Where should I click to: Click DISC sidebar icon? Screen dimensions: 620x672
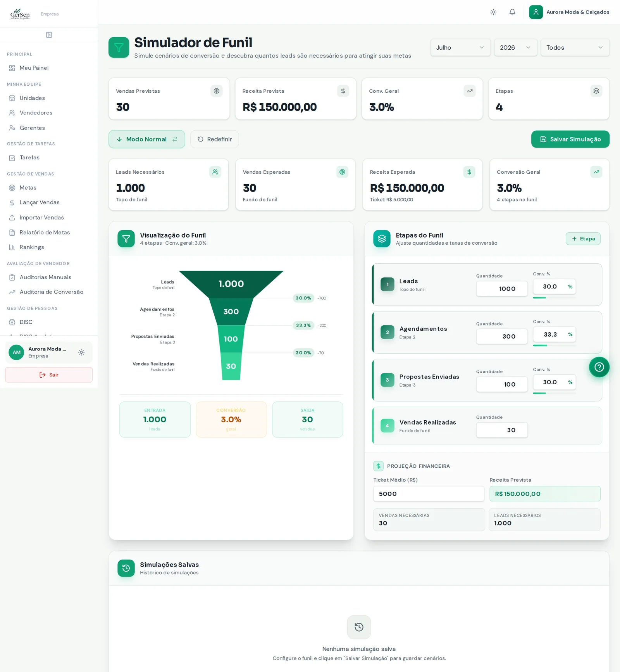point(12,322)
